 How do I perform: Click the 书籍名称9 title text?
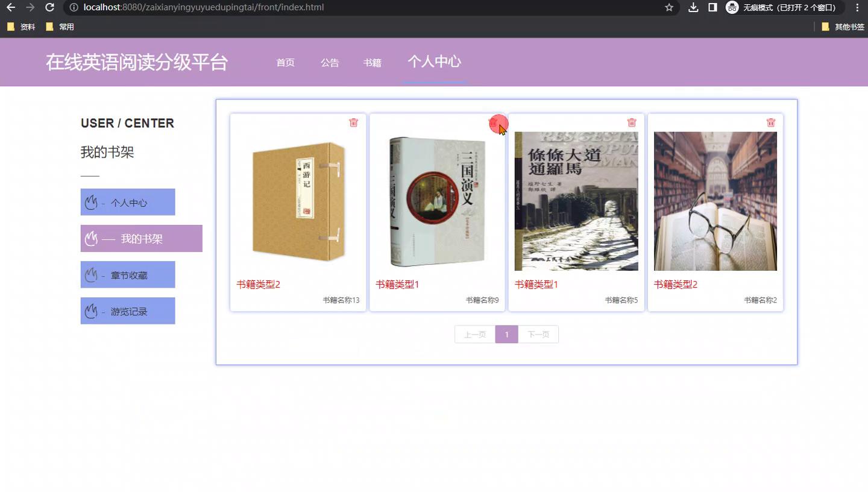[482, 300]
